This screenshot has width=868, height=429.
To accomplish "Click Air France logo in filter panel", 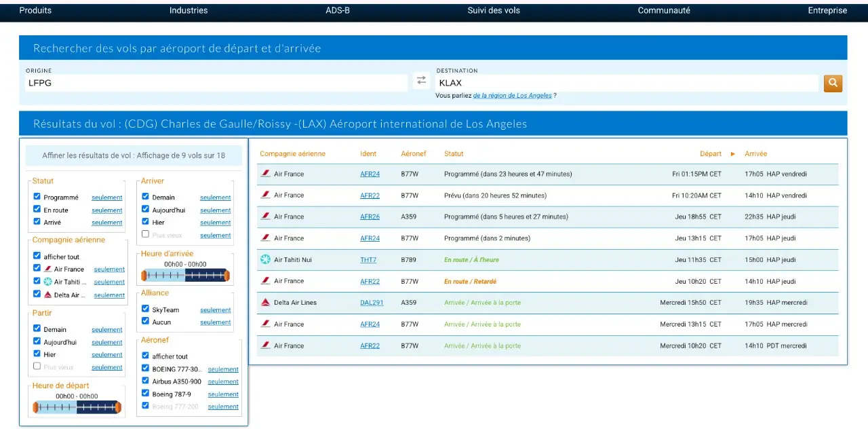I will (x=47, y=269).
